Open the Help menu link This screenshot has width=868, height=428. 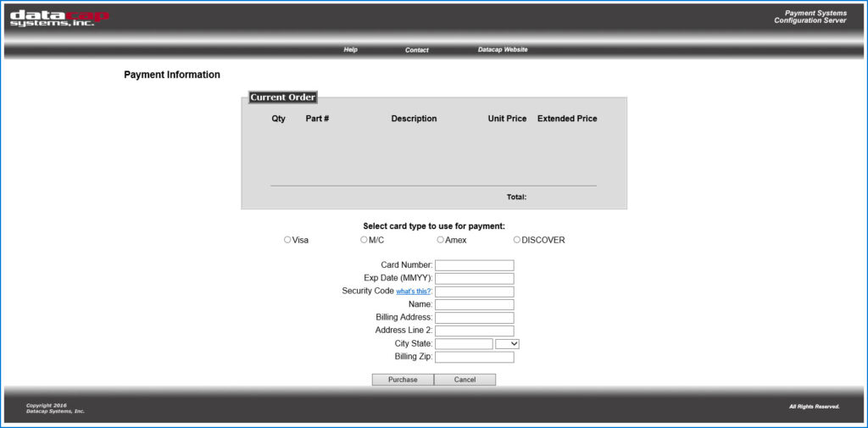[350, 50]
